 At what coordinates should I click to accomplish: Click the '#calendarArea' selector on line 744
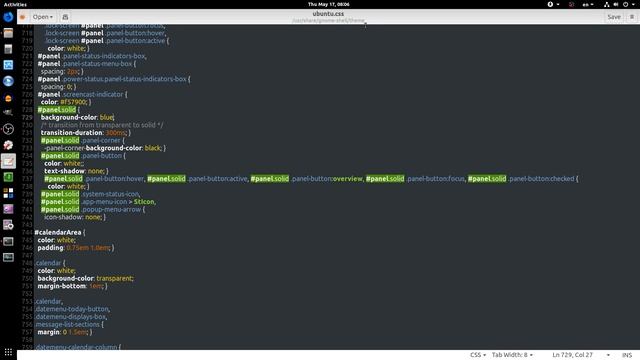58,233
